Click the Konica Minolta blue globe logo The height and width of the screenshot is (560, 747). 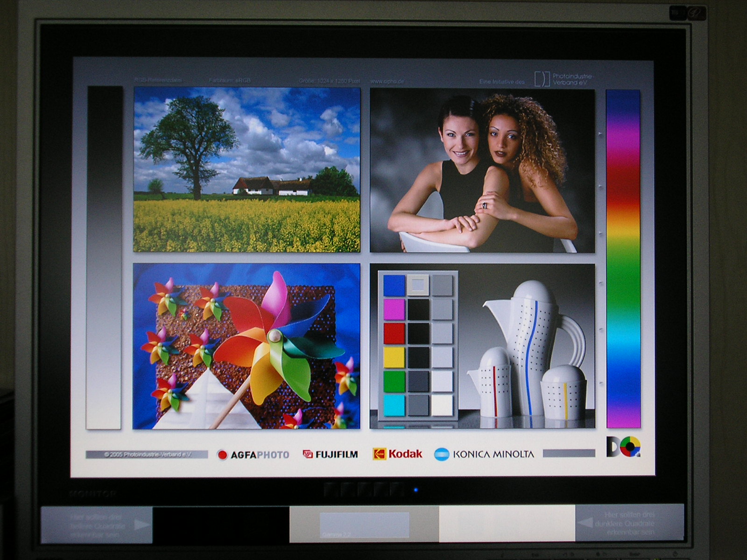pyautogui.click(x=441, y=454)
